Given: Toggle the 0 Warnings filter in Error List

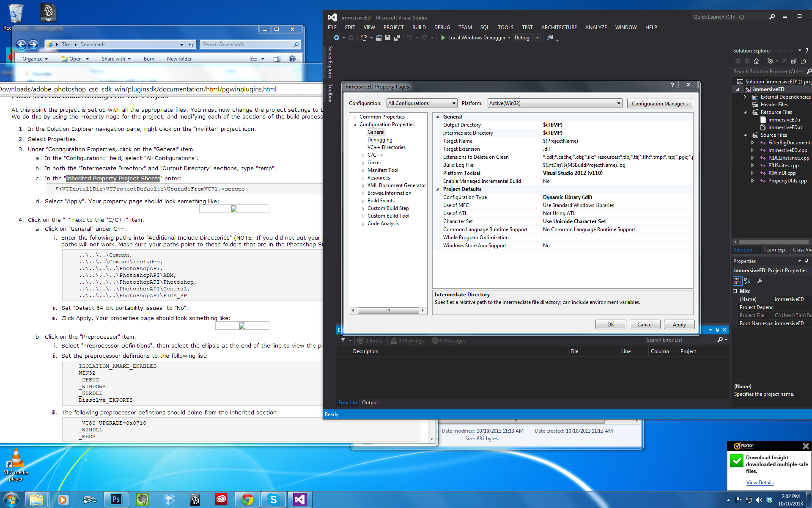Looking at the screenshot, I should click(407, 340).
